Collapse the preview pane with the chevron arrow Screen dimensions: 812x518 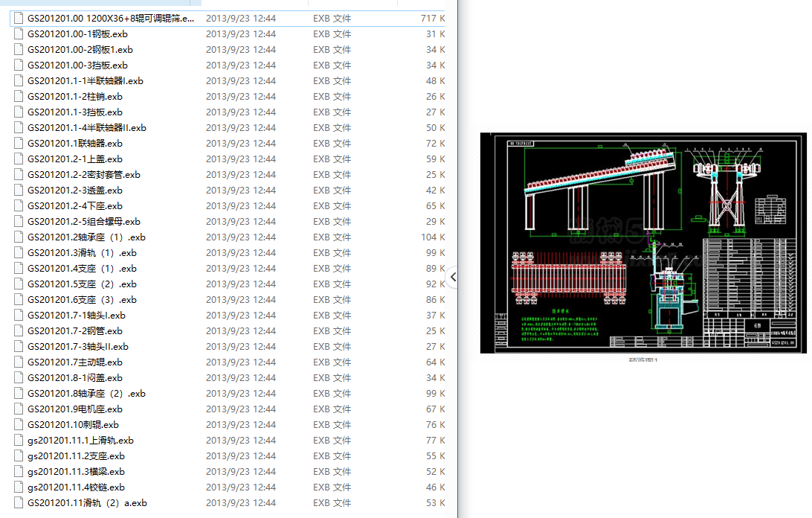pyautogui.click(x=453, y=277)
